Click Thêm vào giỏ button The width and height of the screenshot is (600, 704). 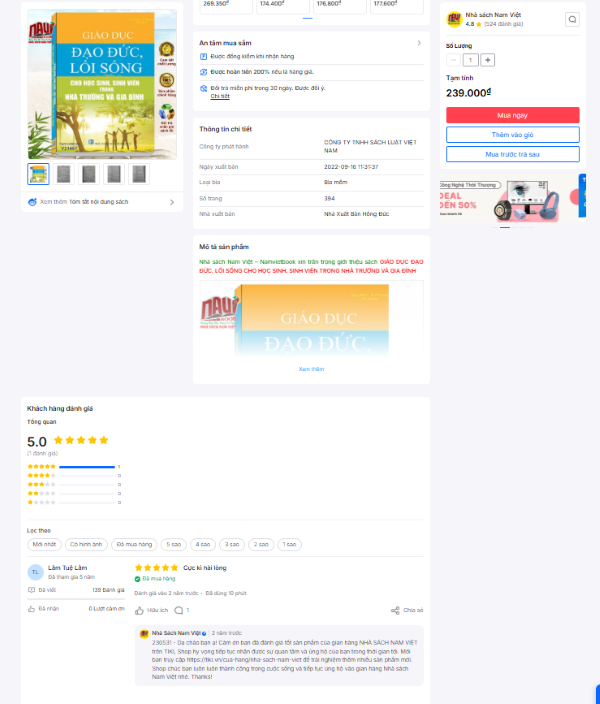512,135
